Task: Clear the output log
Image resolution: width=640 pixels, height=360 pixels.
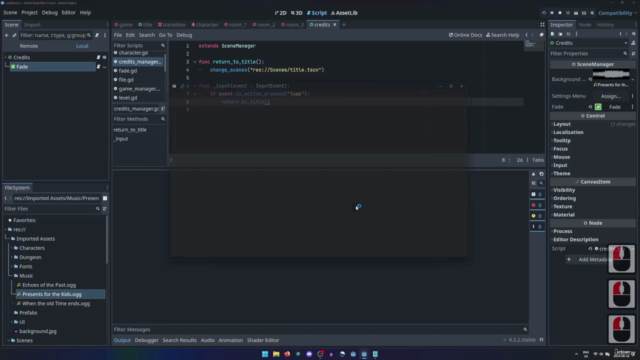Action: pos(533,174)
